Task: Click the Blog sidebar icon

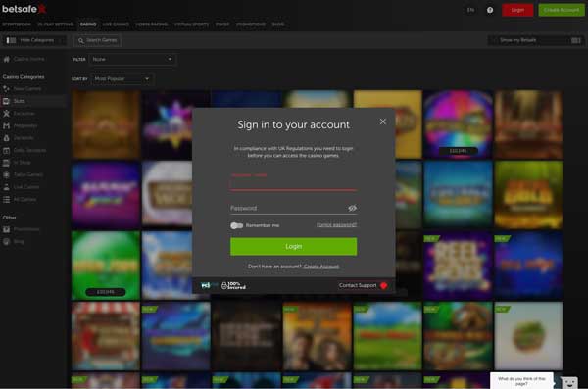Action: 6,242
